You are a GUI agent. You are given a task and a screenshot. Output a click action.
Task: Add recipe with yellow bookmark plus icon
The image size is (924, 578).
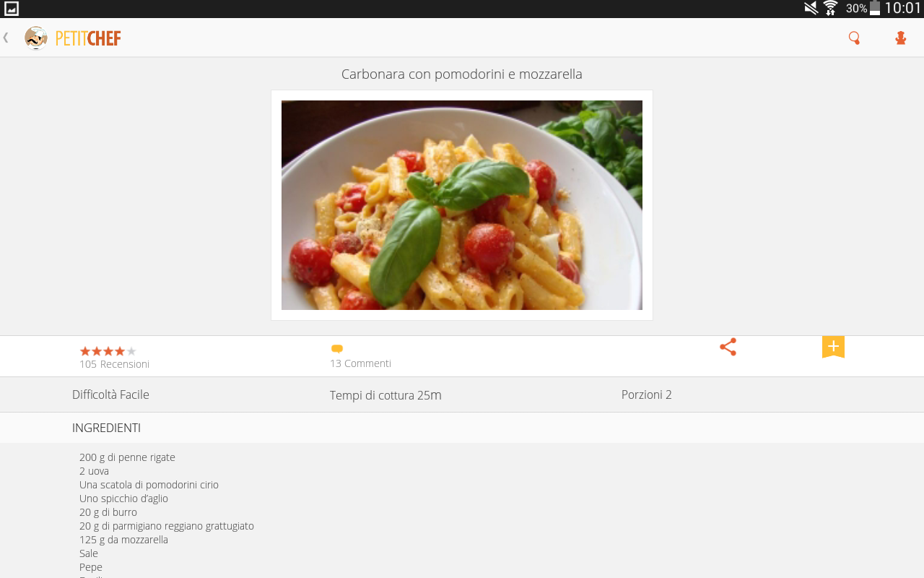click(833, 347)
